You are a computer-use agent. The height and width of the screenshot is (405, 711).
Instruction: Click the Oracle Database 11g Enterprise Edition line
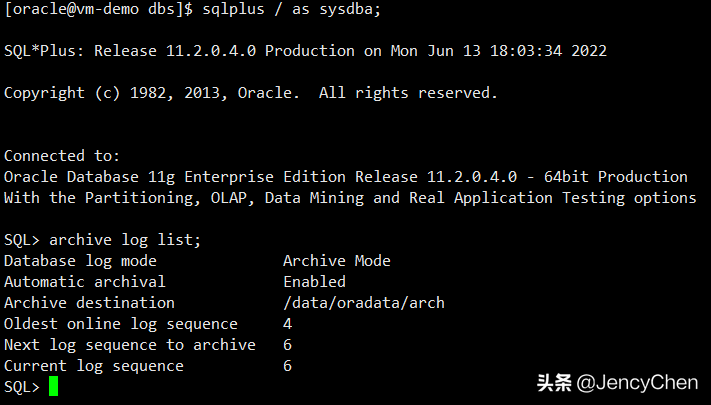(x=345, y=177)
